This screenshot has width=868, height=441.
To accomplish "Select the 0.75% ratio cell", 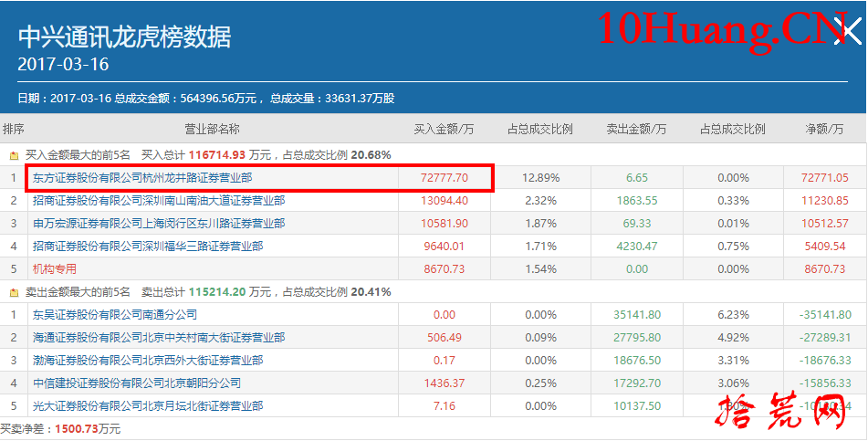I will [733, 246].
